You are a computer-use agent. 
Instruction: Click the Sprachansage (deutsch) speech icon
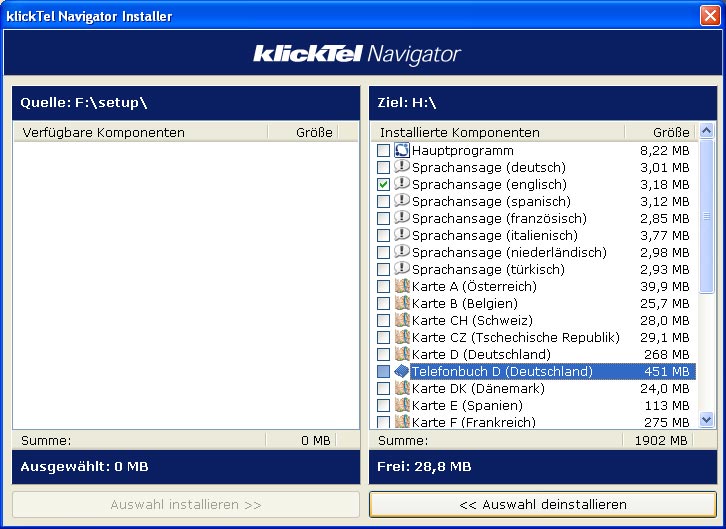coord(402,167)
